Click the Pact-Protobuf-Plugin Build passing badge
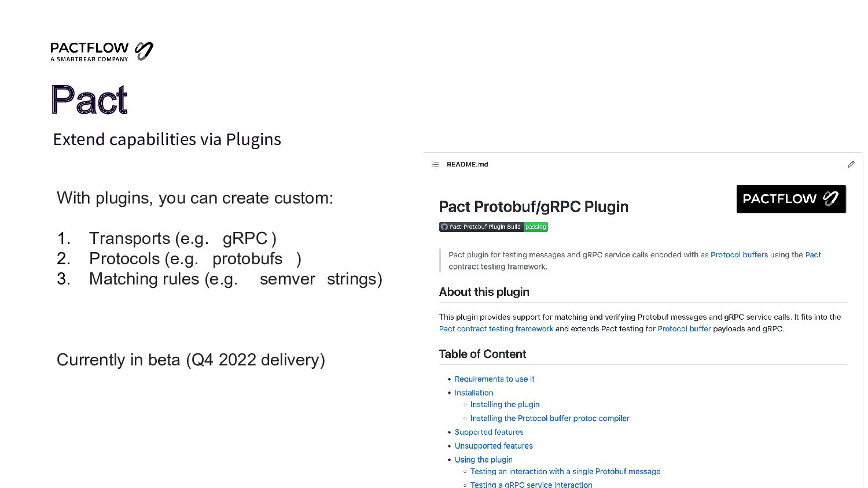868x488 pixels. tap(494, 227)
